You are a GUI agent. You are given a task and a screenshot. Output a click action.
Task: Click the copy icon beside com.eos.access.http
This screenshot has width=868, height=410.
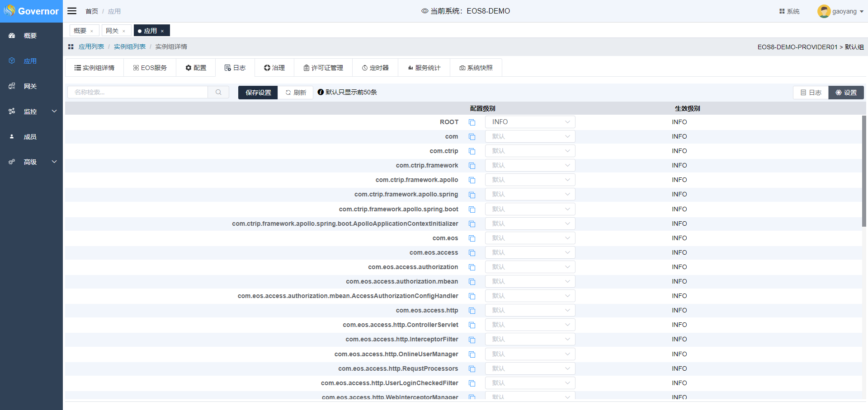pos(472,311)
